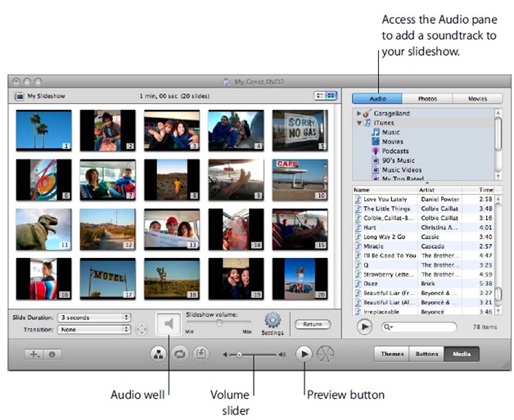Image resolution: width=514 pixels, height=420 pixels.
Task: Select slide 10 Cafe thumbnail
Action: 300,180
